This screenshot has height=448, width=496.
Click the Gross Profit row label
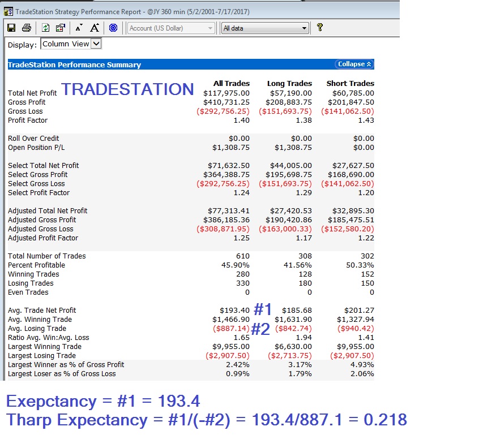click(27, 102)
